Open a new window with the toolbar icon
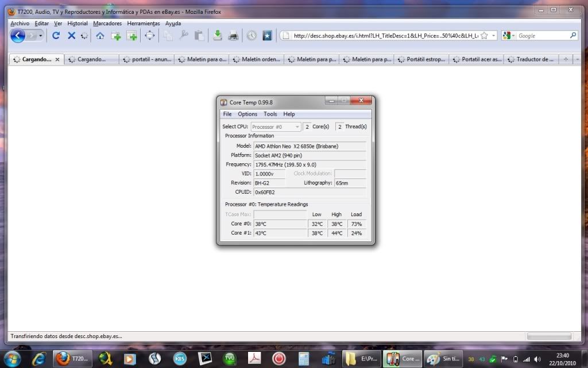The image size is (588, 368). click(131, 36)
